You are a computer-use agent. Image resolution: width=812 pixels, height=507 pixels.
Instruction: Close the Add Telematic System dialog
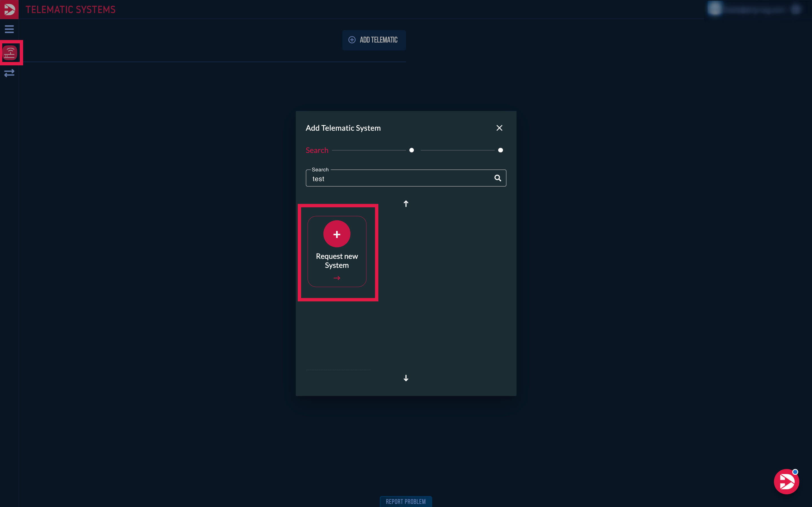pos(499,128)
